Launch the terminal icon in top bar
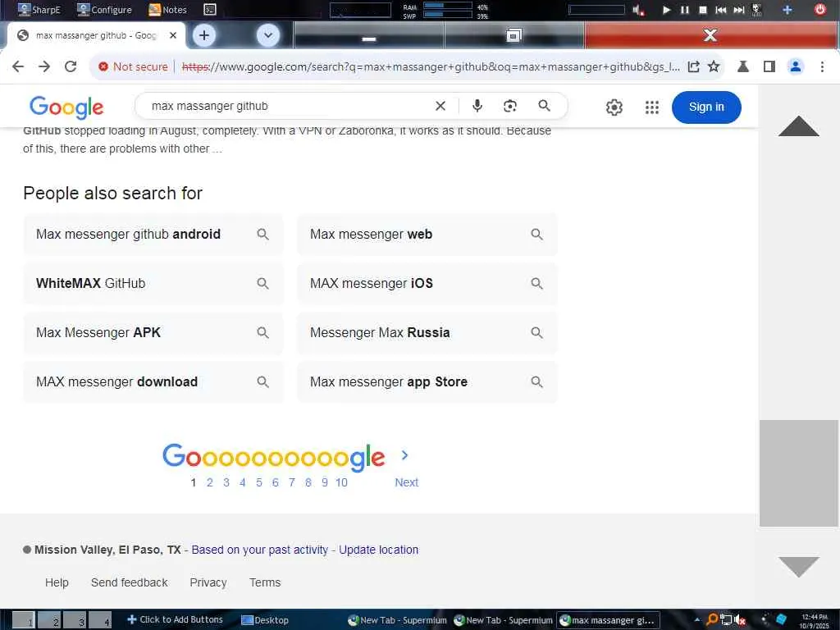 click(x=210, y=9)
